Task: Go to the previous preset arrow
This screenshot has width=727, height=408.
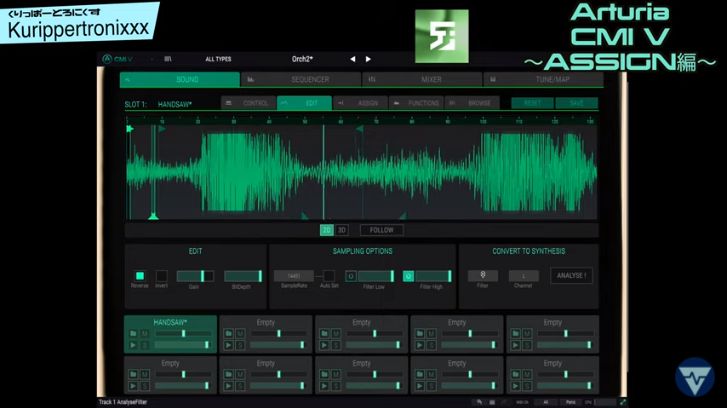Action: point(353,59)
